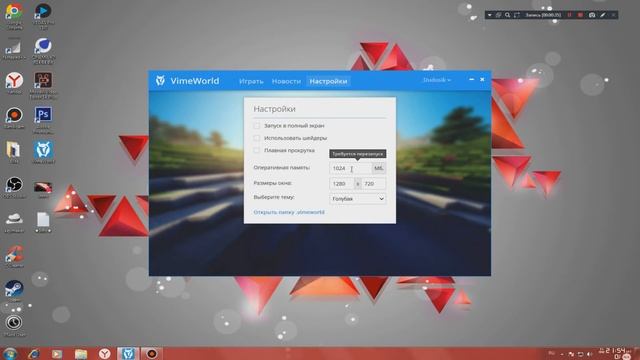Click the system tray volume icon
Image resolution: width=640 pixels, height=360 pixels.
click(x=589, y=354)
